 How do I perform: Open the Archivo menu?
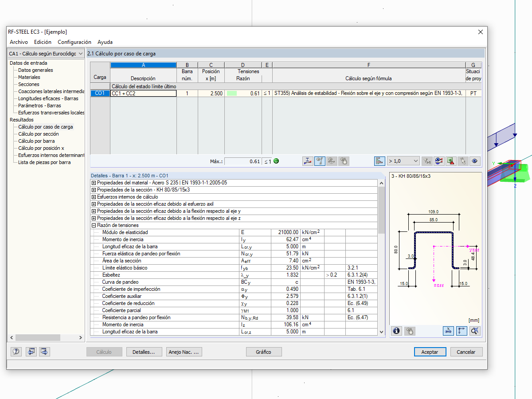(x=19, y=42)
